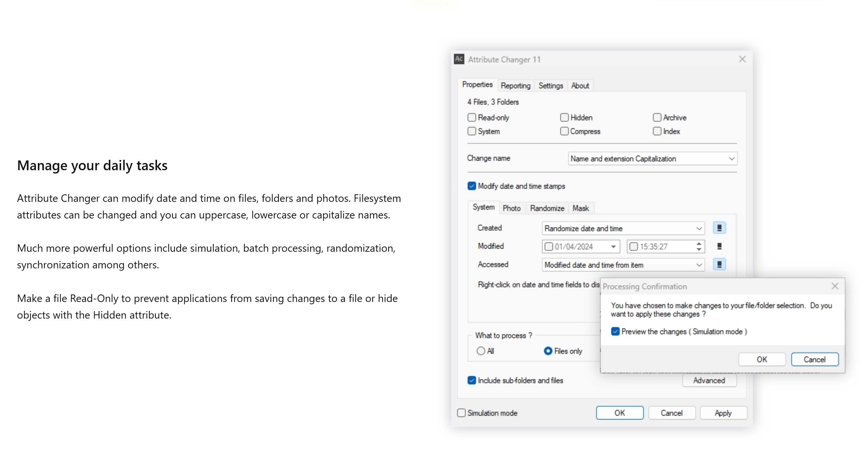The width and height of the screenshot is (868, 465).
Task: Tick the Index checkbox
Action: [x=657, y=131]
